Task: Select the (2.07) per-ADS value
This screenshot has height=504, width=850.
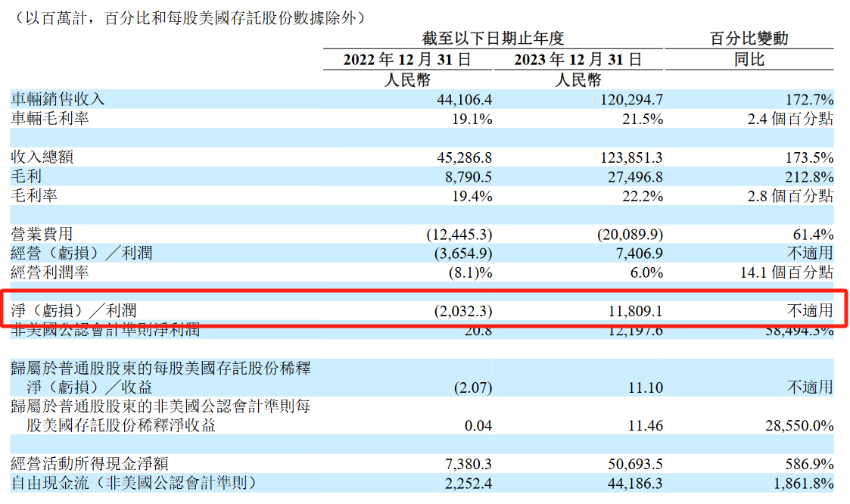Action: click(473, 388)
